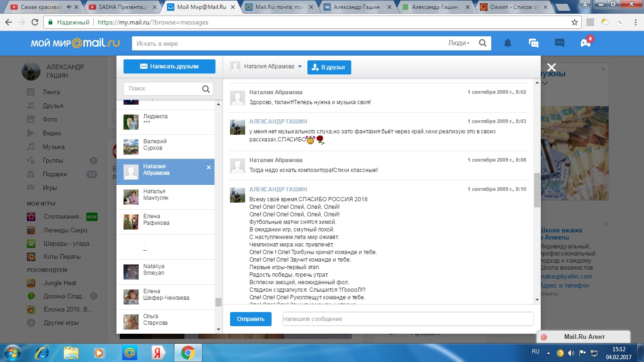644x362 pixels.
Task: Click the message thread scrollbar thumb
Action: pyautogui.click(x=537, y=190)
